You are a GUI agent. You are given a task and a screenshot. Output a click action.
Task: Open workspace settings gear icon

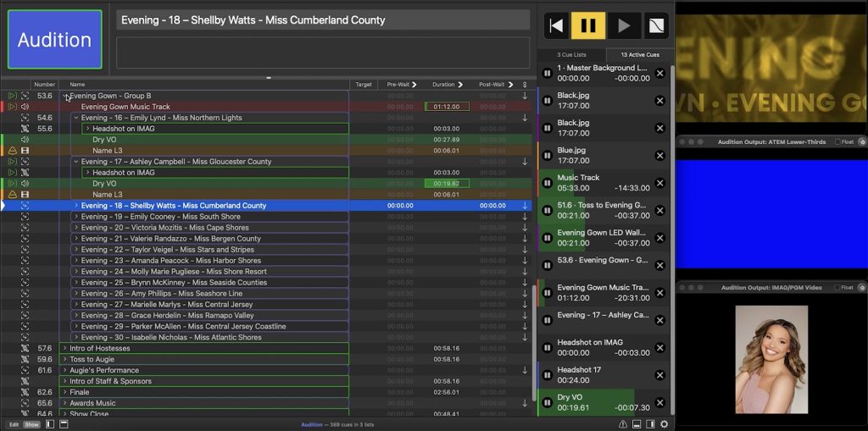665,424
